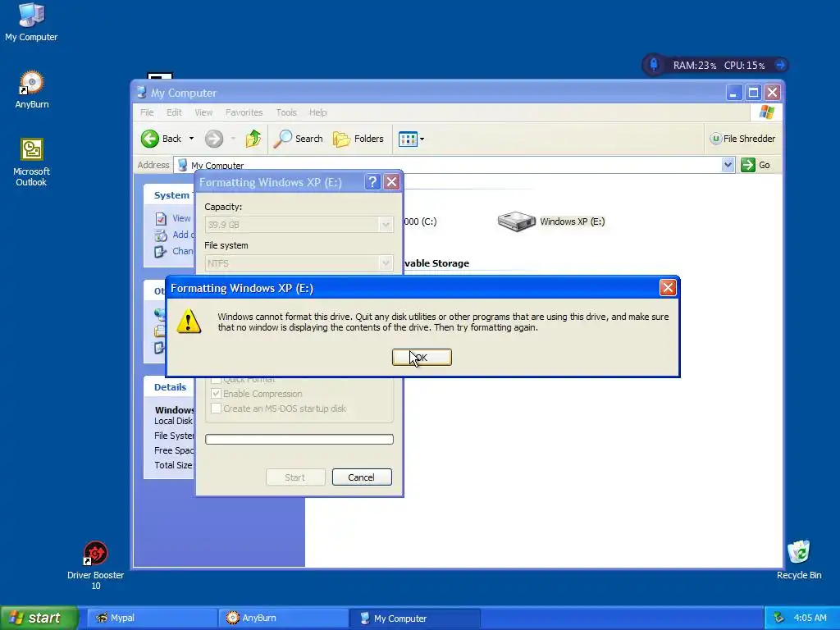The height and width of the screenshot is (630, 840).
Task: Open the AnyBurn desktop shortcut
Action: pos(32,89)
